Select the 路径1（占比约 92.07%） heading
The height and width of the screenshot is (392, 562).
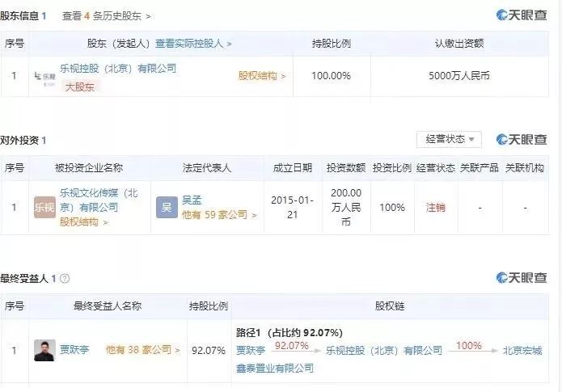click(x=289, y=332)
